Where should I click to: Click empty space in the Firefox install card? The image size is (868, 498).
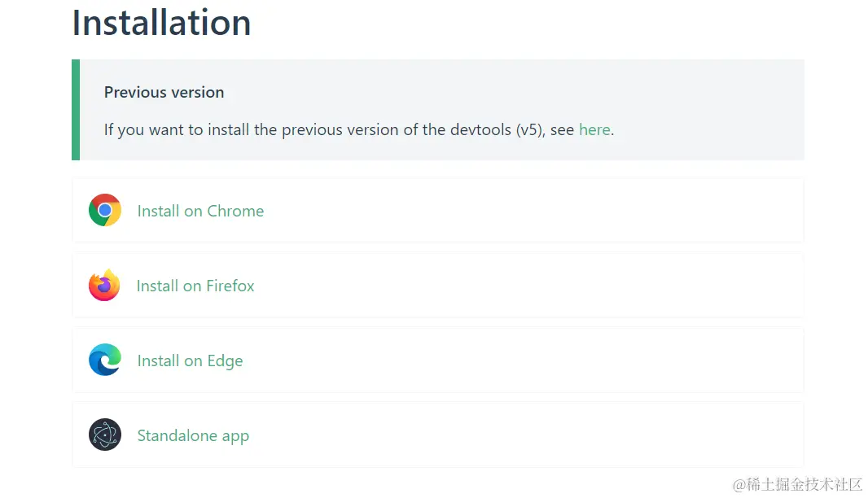(x=529, y=286)
